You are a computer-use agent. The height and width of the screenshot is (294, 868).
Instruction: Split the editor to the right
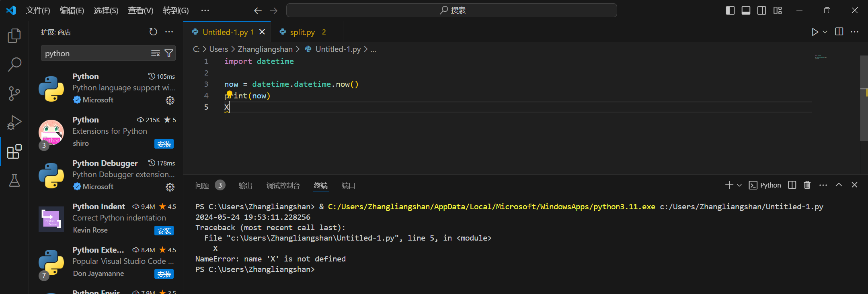pos(839,32)
